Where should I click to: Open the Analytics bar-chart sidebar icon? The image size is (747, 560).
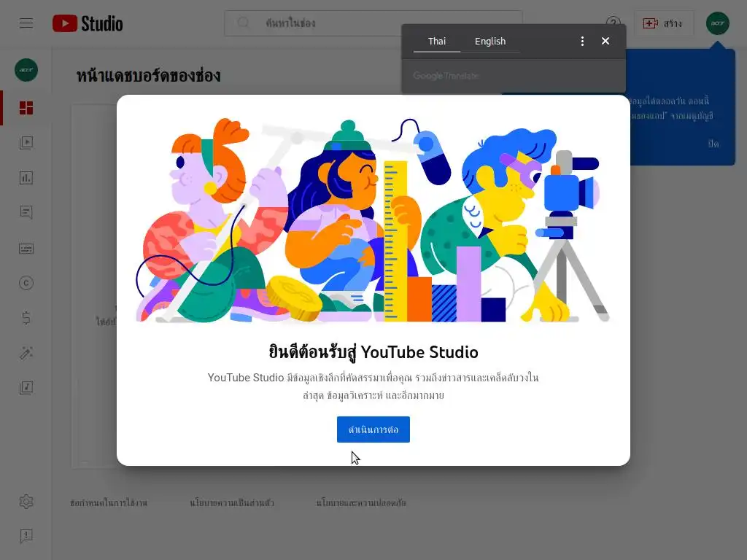pos(26,178)
